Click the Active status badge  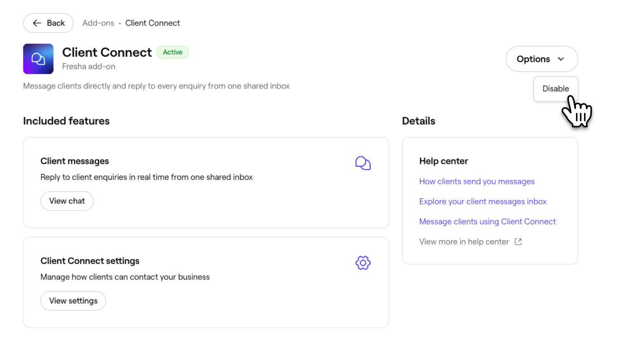click(x=173, y=52)
